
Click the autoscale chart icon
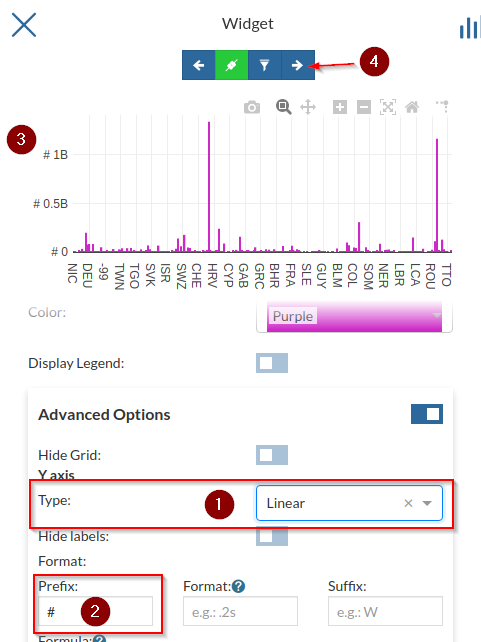pos(388,107)
